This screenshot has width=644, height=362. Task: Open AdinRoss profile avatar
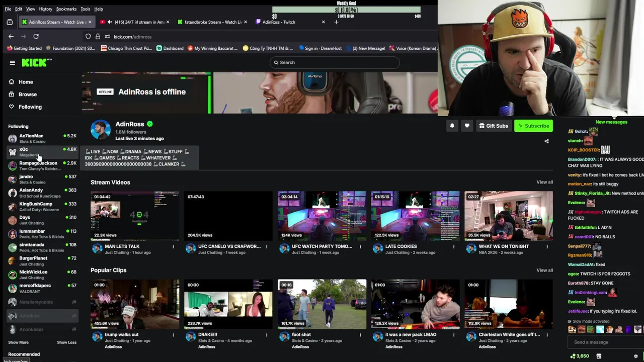(101, 130)
